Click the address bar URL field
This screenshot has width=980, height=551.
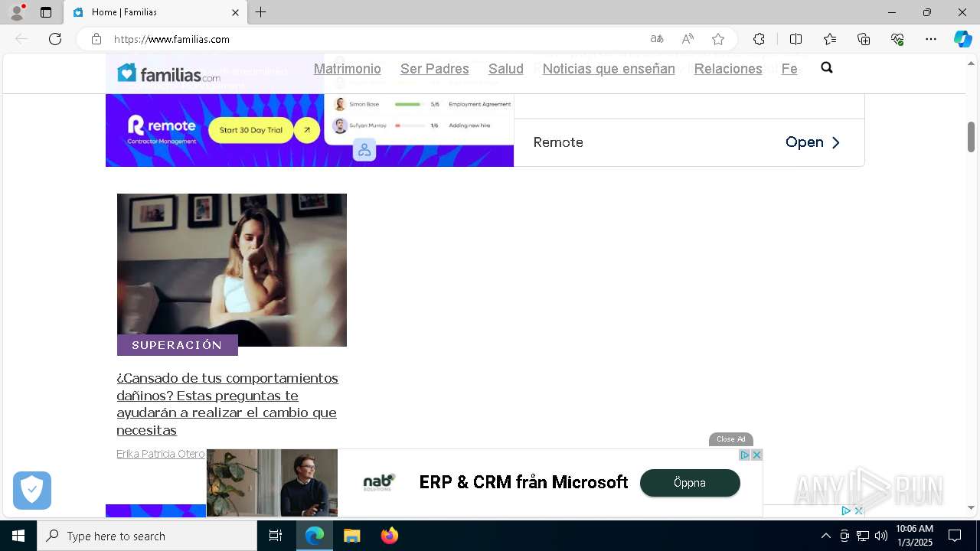tap(375, 39)
